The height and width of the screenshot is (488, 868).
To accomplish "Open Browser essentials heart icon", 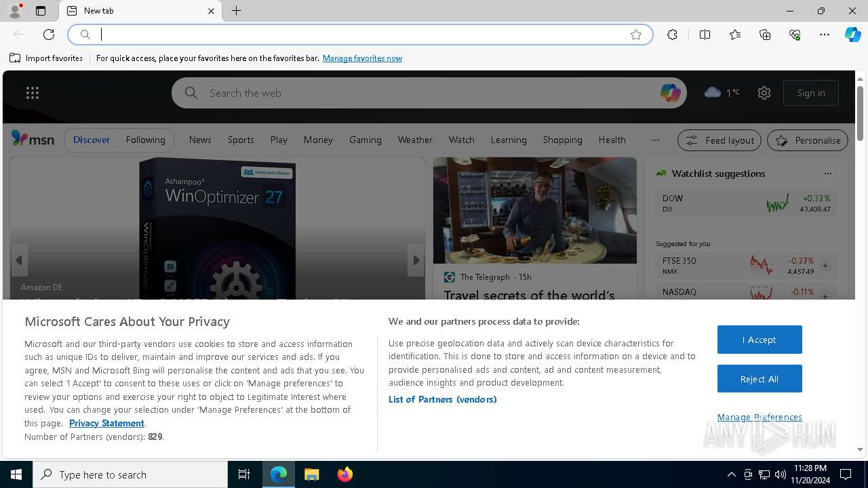I will tap(795, 35).
